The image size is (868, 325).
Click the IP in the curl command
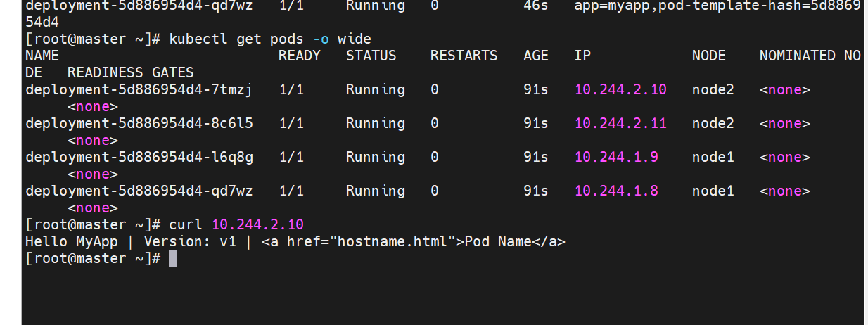(257, 224)
